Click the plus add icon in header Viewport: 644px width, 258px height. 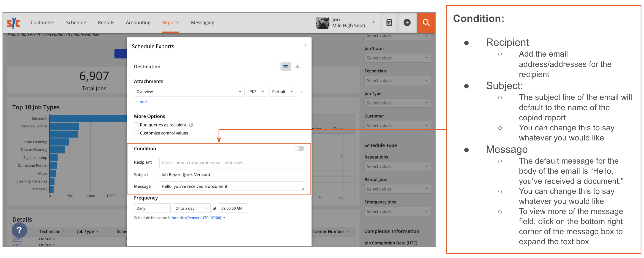tap(407, 23)
